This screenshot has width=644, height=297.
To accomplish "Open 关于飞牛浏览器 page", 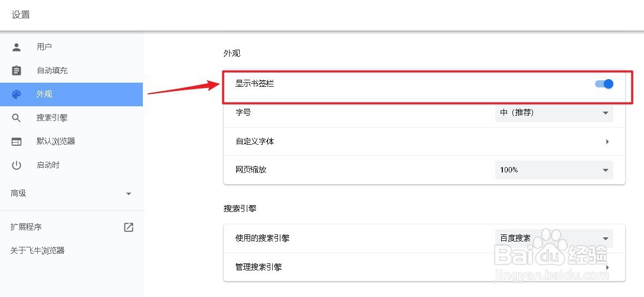I will click(37, 250).
